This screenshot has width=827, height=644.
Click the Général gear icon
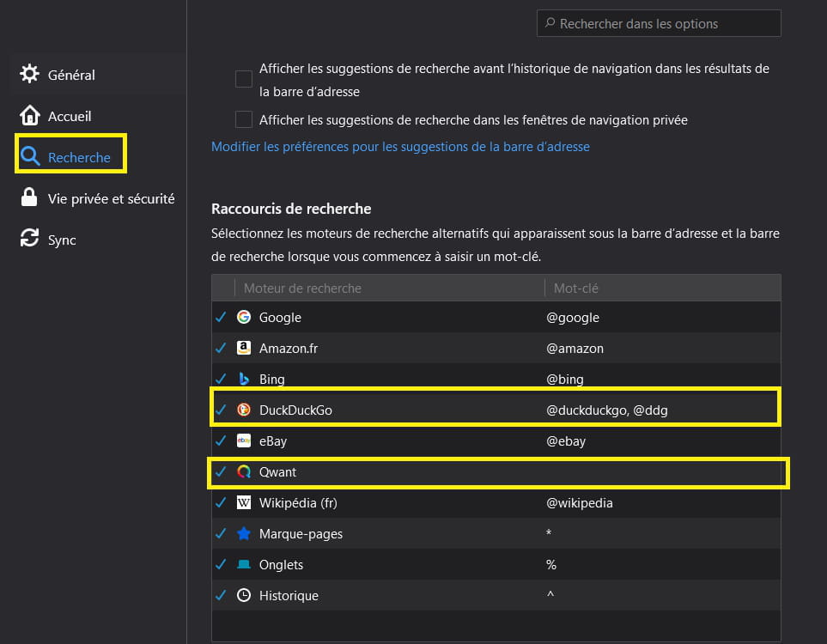point(29,74)
